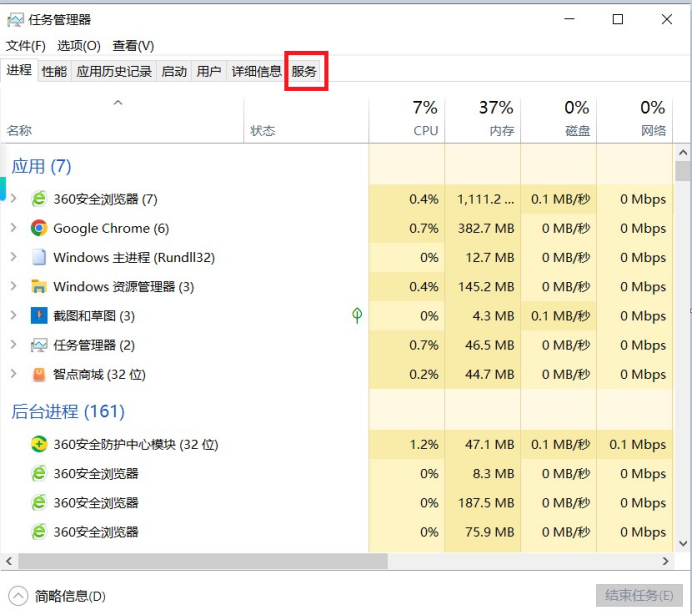The width and height of the screenshot is (692, 615).
Task: Expand the Google Chrome (6) group
Action: pos(14,228)
